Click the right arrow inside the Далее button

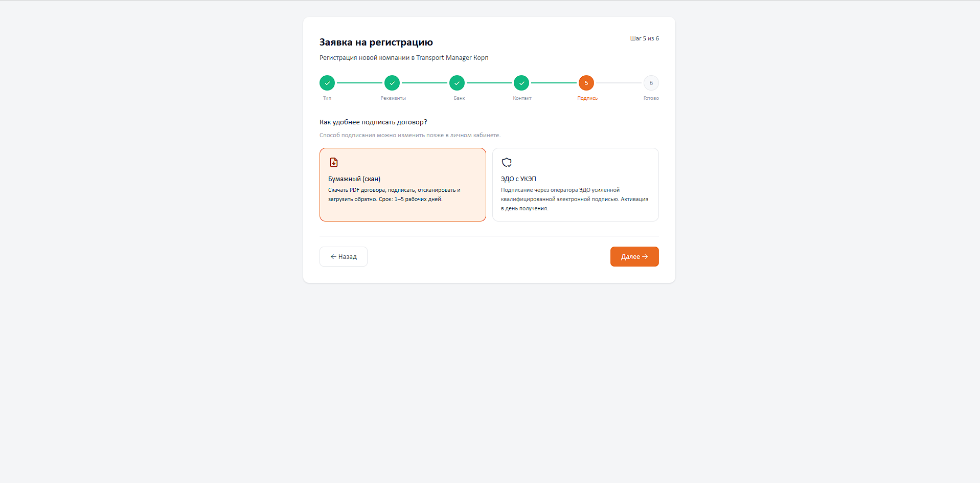coord(645,257)
